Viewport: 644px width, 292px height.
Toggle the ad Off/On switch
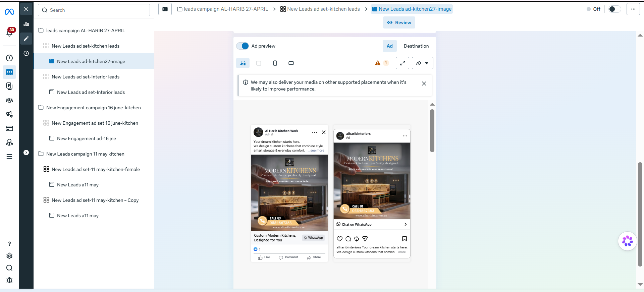pos(614,9)
